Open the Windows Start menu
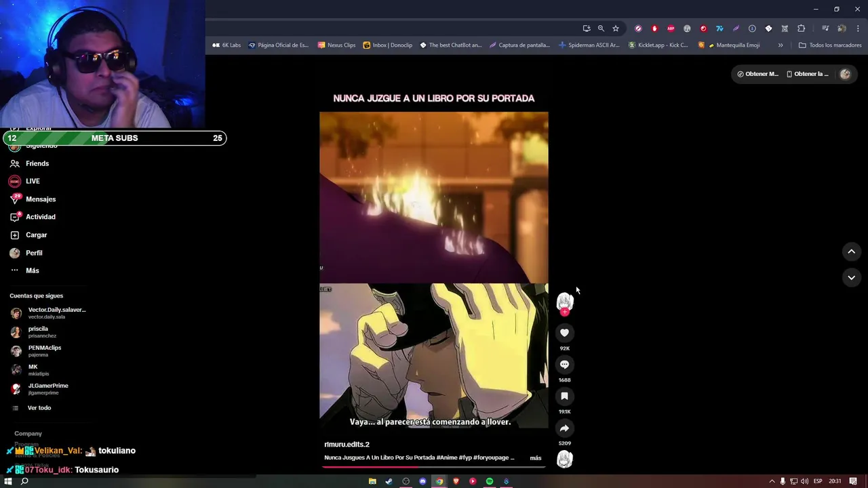The image size is (868, 488). (8, 481)
